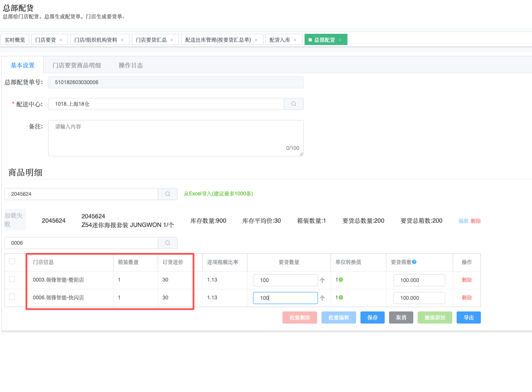The image size is (532, 392).
Task: Click the 保存 button
Action: tap(373, 317)
